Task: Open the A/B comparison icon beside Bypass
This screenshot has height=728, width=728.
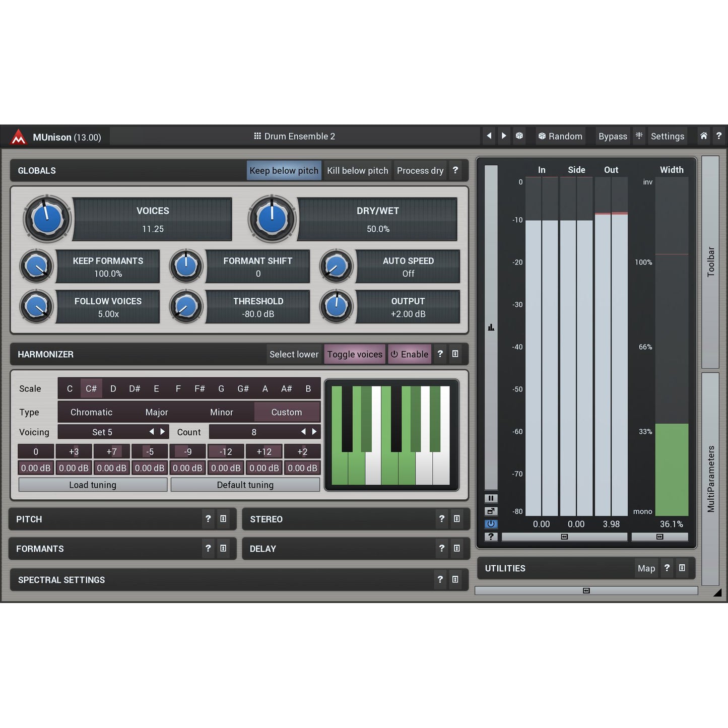Action: tap(639, 136)
